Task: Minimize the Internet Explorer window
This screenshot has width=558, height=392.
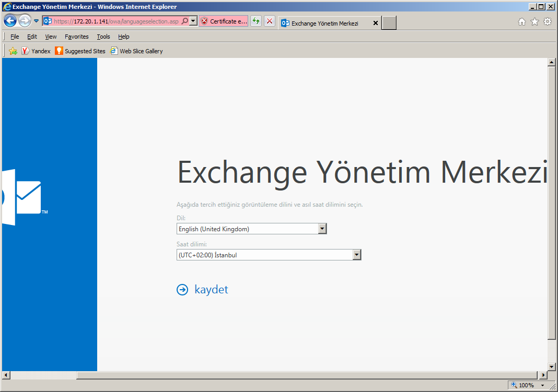Action: 532,6
